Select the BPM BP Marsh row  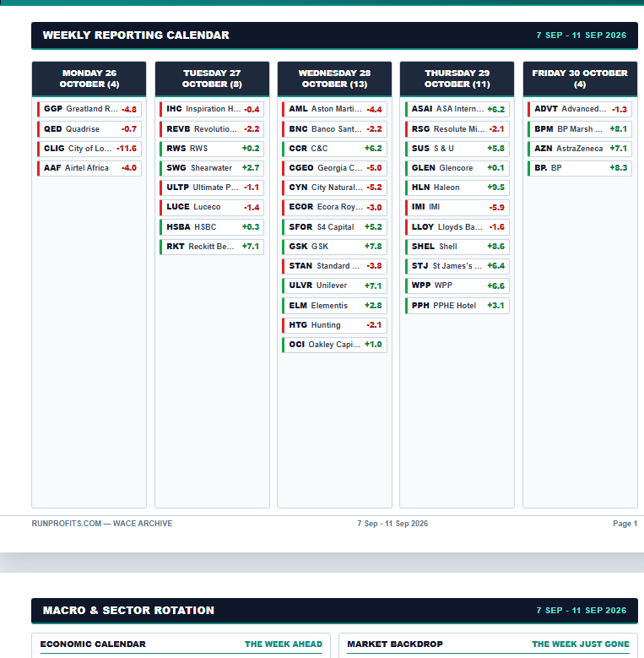[580, 129]
